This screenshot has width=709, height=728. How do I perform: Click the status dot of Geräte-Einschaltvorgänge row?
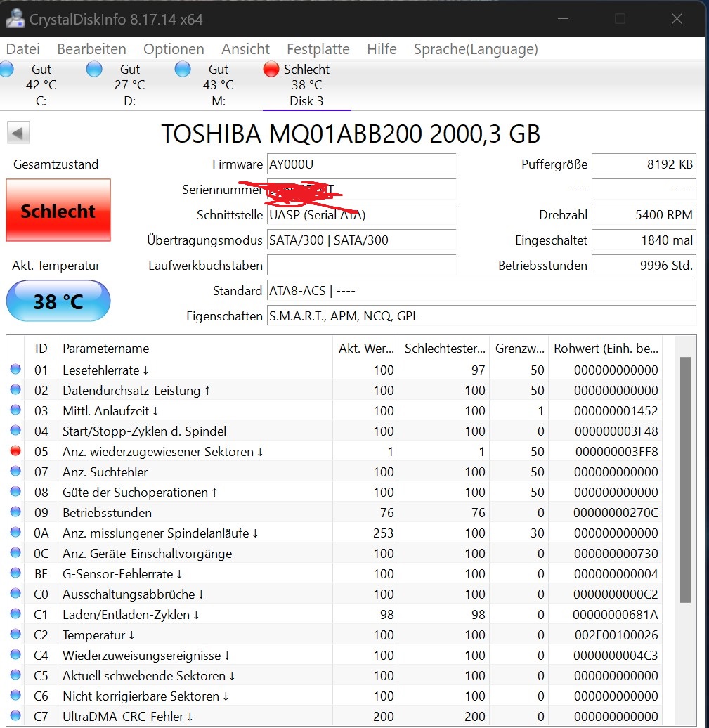coord(15,552)
